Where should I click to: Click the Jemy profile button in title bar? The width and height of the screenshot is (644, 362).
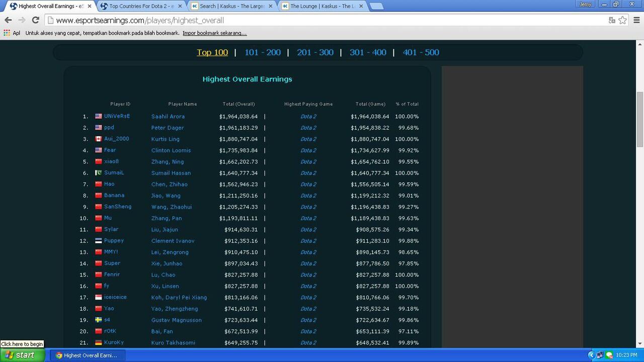click(585, 4)
